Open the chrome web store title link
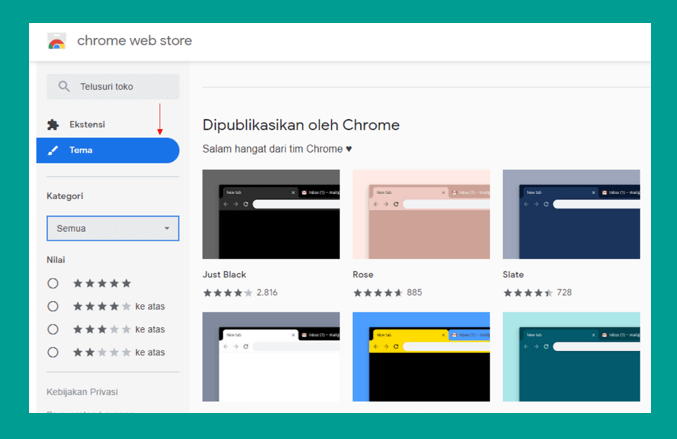 click(x=134, y=41)
